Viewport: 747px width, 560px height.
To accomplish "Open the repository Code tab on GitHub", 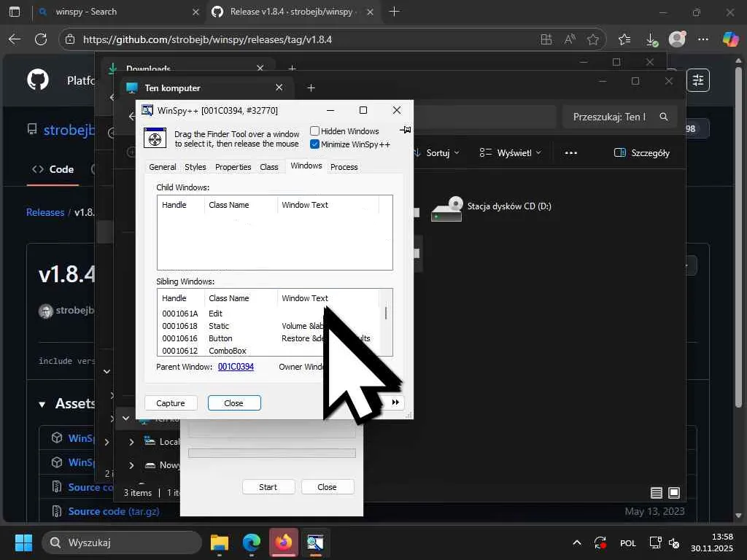I will pyautogui.click(x=53, y=169).
